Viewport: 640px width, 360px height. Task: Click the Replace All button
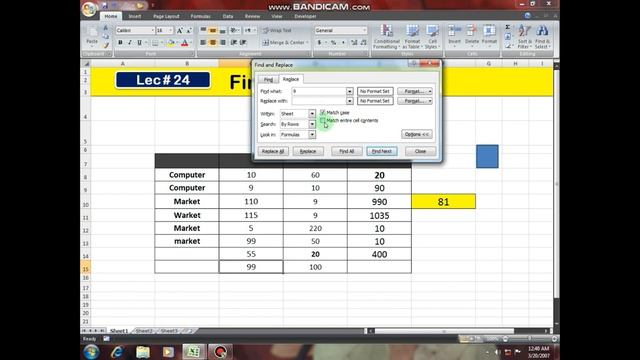pos(273,151)
